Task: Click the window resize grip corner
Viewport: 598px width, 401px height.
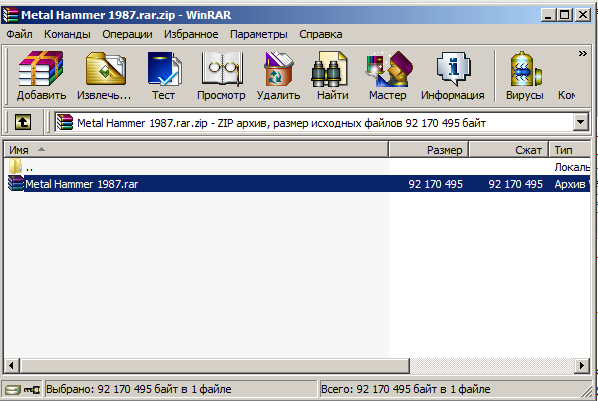Action: tap(587, 391)
